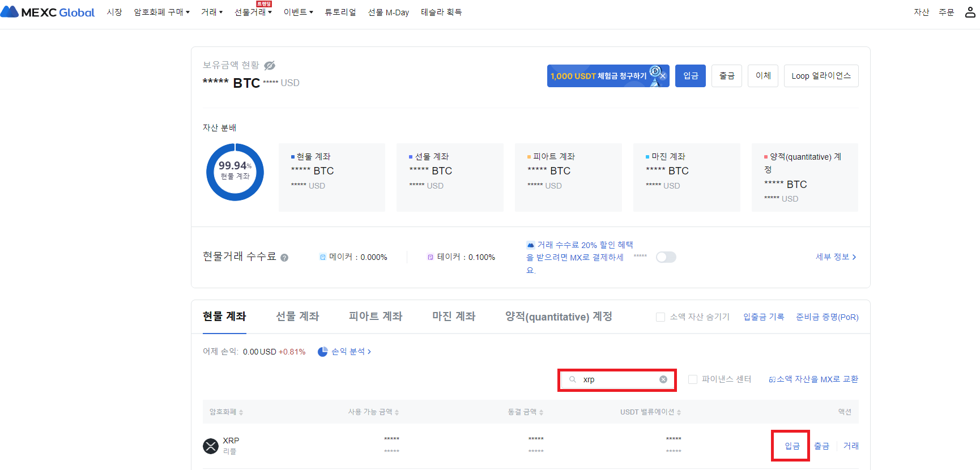The image size is (980, 470).
Task: Open 입출금 기록 link
Action: click(764, 317)
